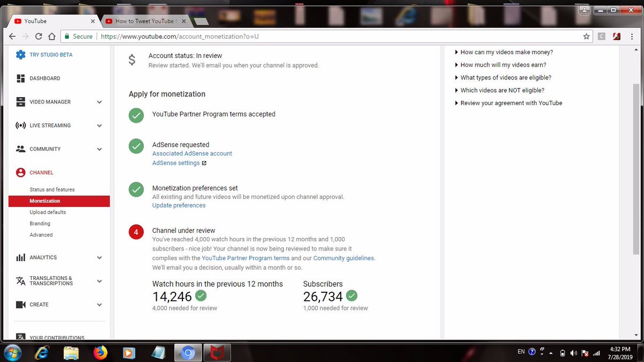Image resolution: width=644 pixels, height=362 pixels.
Task: Click the Video Manager icon in the sidebar
Action: (x=20, y=102)
